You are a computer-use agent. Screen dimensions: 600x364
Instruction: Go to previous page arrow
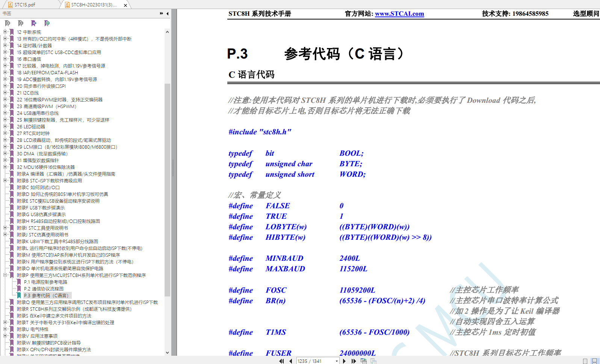click(290, 361)
